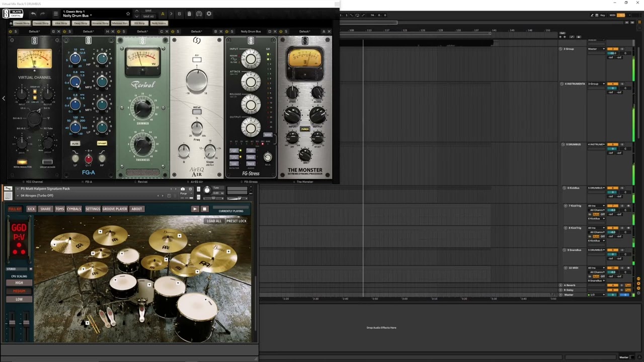
Task: Switch to the Kick tab
Action: pyautogui.click(x=31, y=209)
